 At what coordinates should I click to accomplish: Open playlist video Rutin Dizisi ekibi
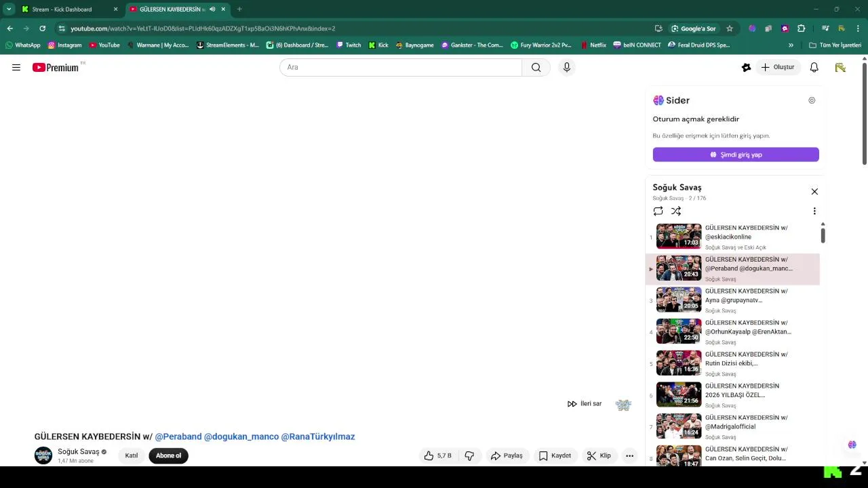[732, 363]
